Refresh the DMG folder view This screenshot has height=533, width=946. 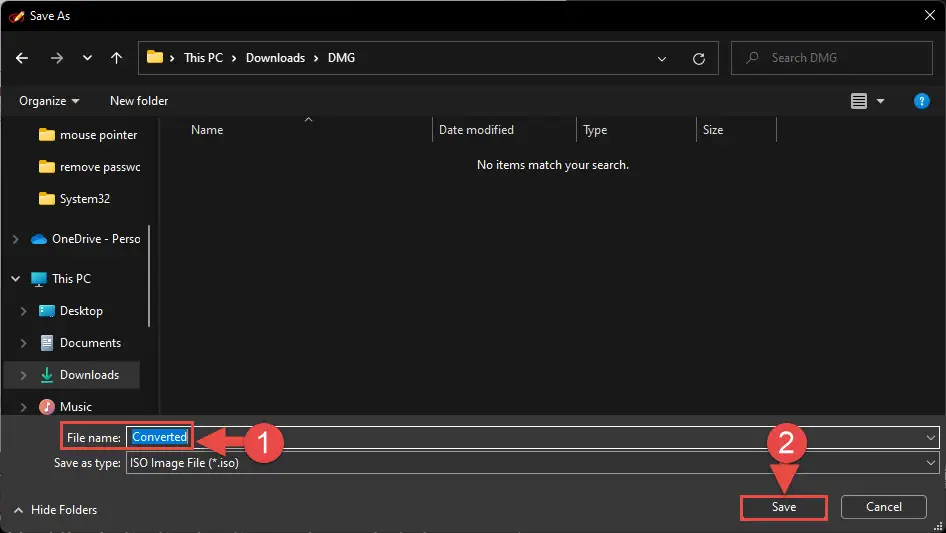(x=699, y=59)
